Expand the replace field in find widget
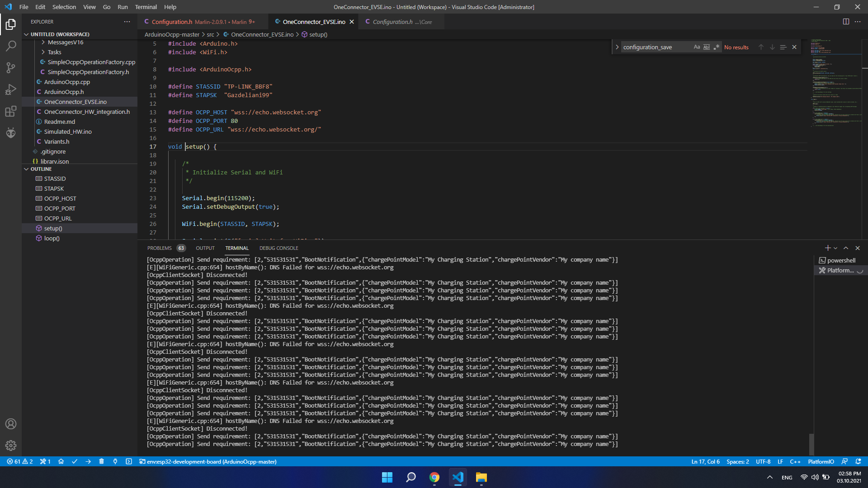868x488 pixels. coord(617,47)
